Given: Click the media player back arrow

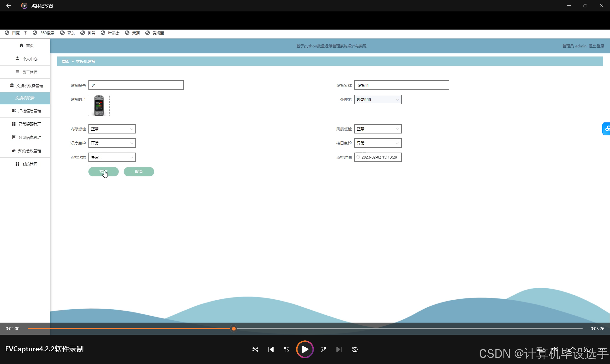Looking at the screenshot, I should click(x=8, y=6).
